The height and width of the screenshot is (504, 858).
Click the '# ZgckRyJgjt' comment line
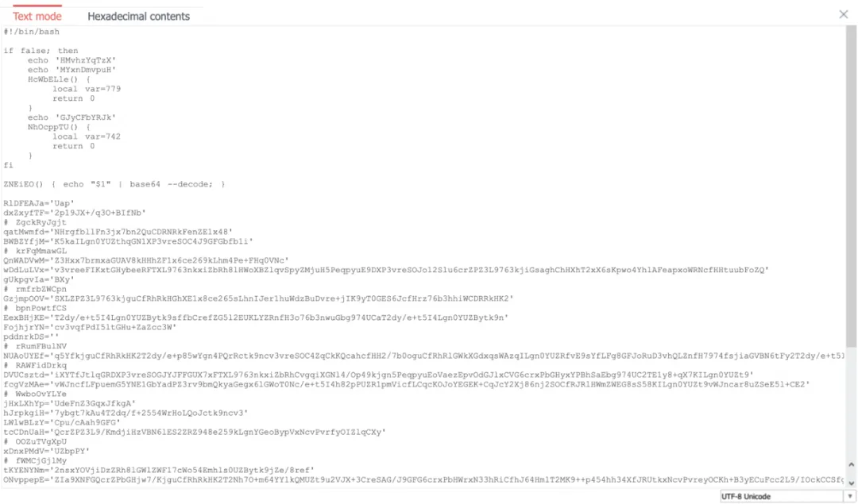pos(34,222)
